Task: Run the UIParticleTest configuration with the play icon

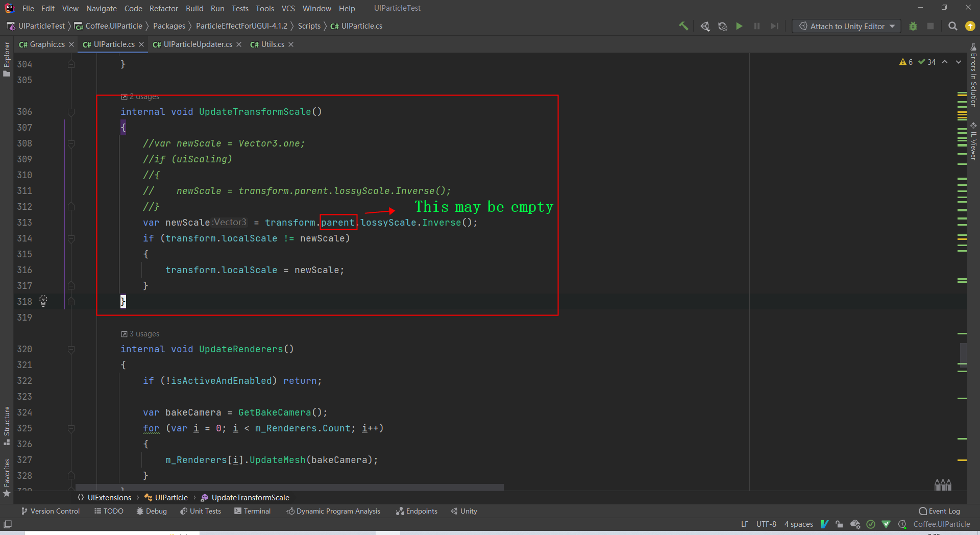Action: 740,26
